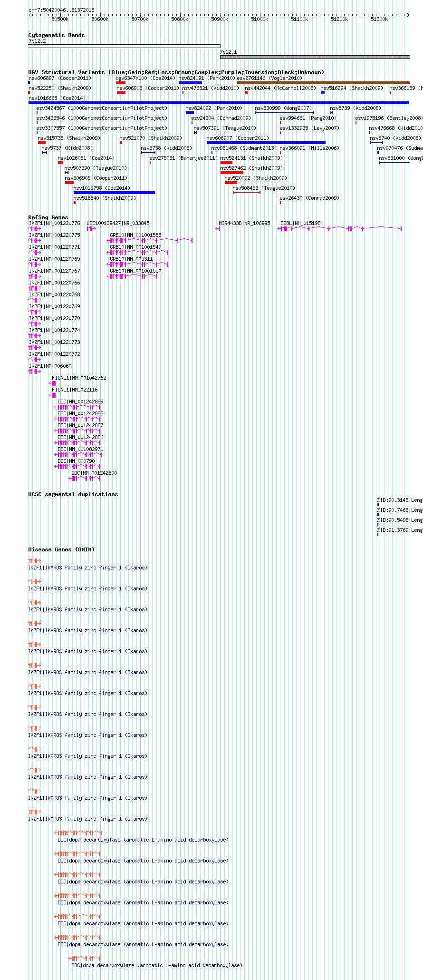The image size is (423, 980).
Task: Click the nsv515738 (Shaikh2009) variant label
Action: 69,138
